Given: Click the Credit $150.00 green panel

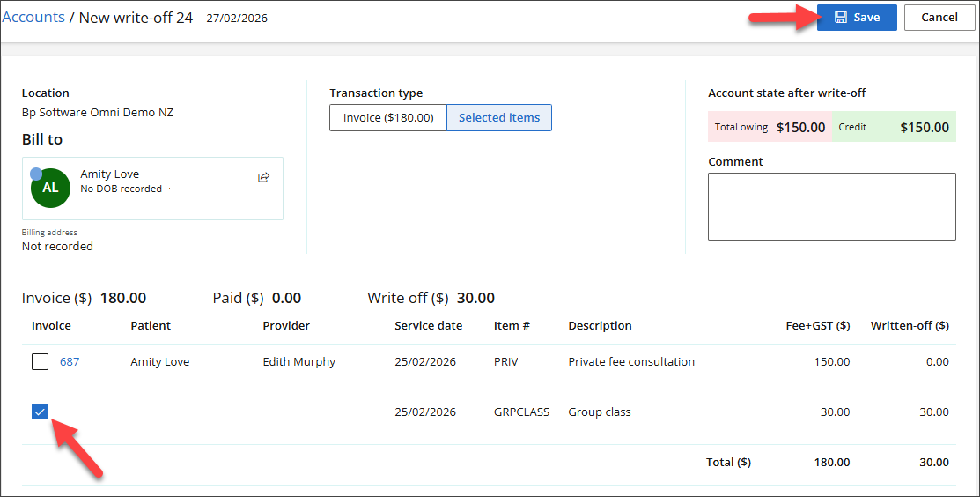Looking at the screenshot, I should [x=893, y=127].
